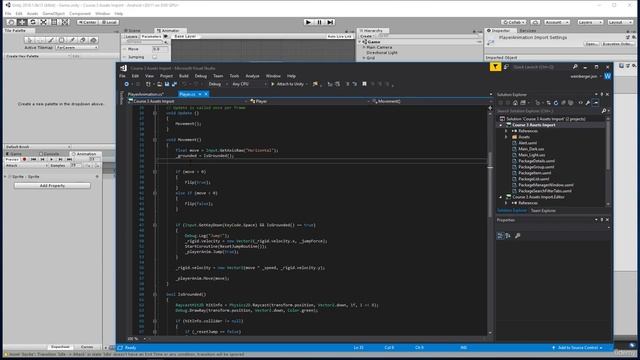Screen dimensions: 640x360
Task: Select Unity's Move tool
Action: tap(22, 22)
